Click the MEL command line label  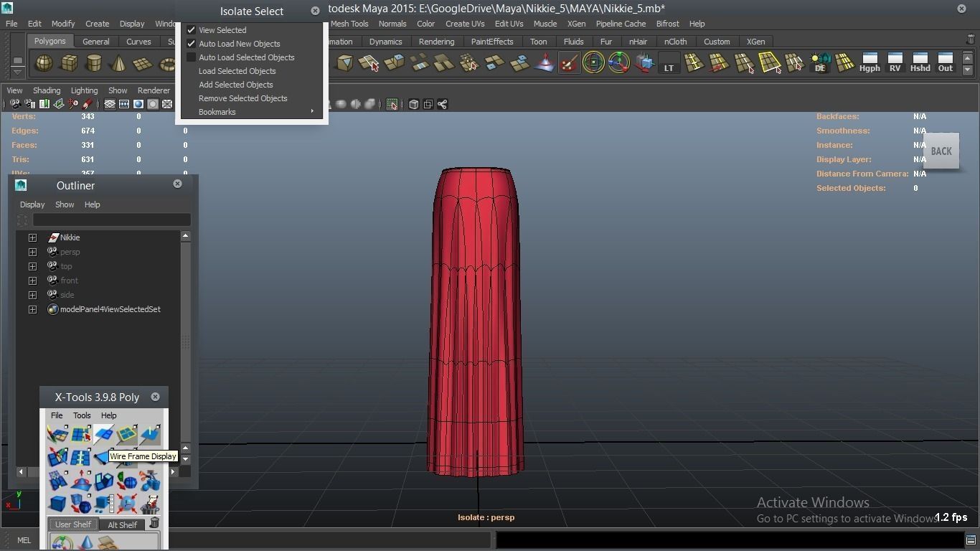(x=24, y=540)
